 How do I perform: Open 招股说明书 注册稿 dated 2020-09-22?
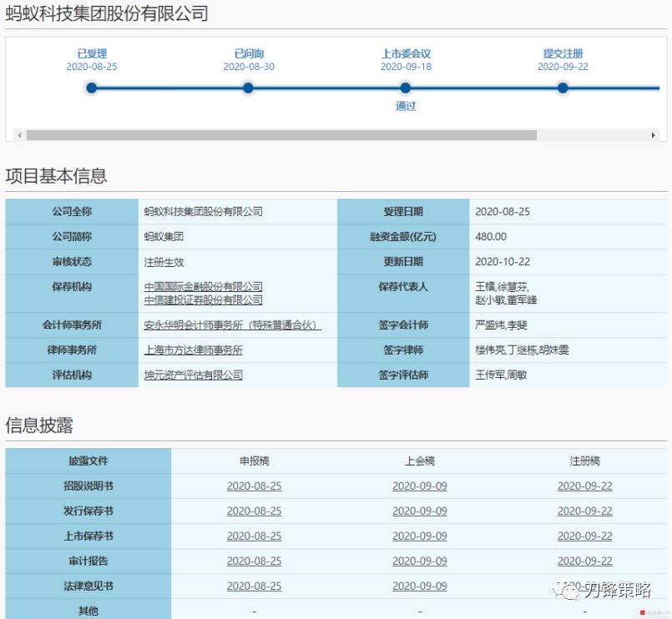tap(584, 486)
